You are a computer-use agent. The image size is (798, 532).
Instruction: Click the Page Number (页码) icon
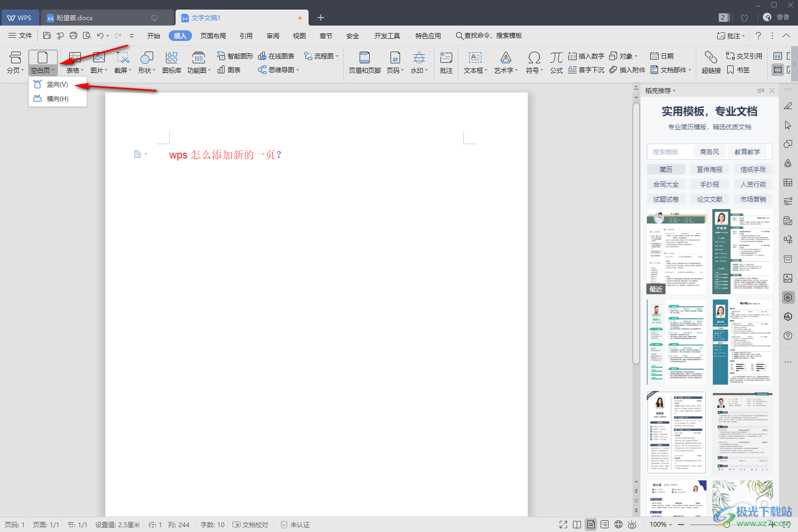tap(395, 57)
